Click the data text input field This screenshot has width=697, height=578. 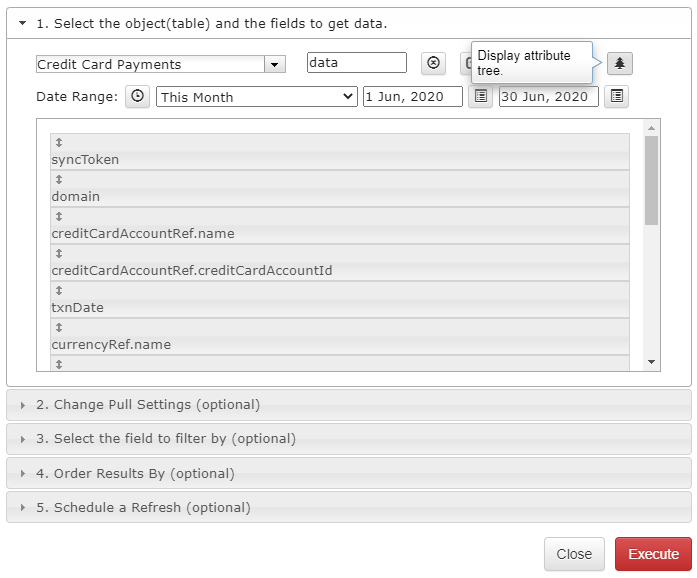(x=357, y=63)
